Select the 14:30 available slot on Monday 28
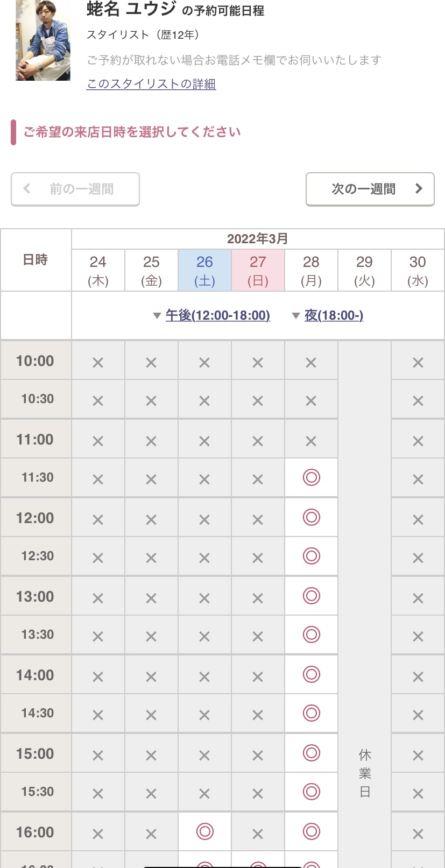The width and height of the screenshot is (445, 868). coord(311,713)
